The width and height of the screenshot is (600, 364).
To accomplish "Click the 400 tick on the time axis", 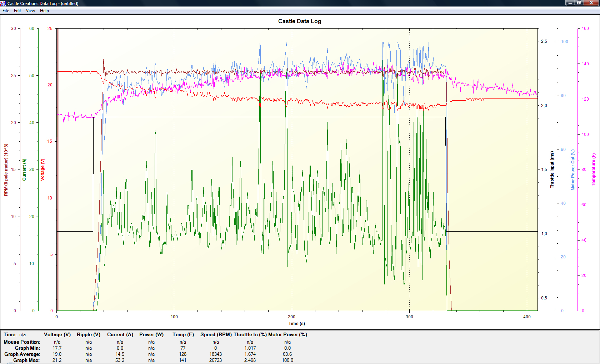I will click(527, 317).
